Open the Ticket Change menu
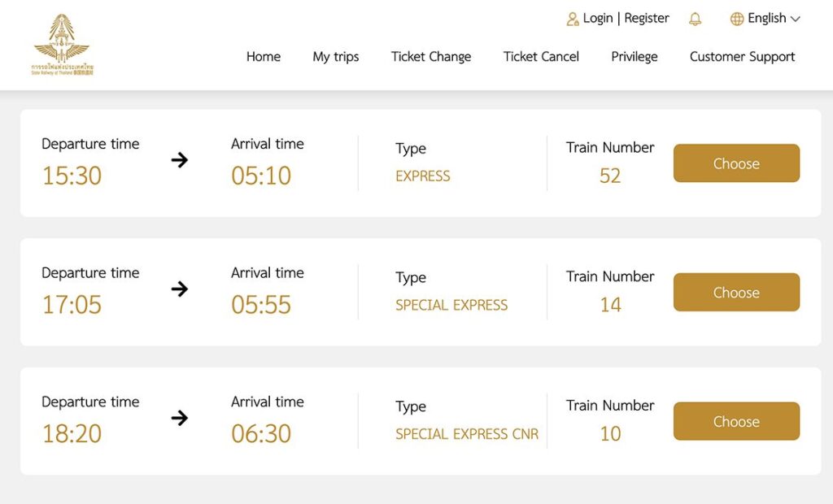The height and width of the screenshot is (504, 833). point(431,57)
